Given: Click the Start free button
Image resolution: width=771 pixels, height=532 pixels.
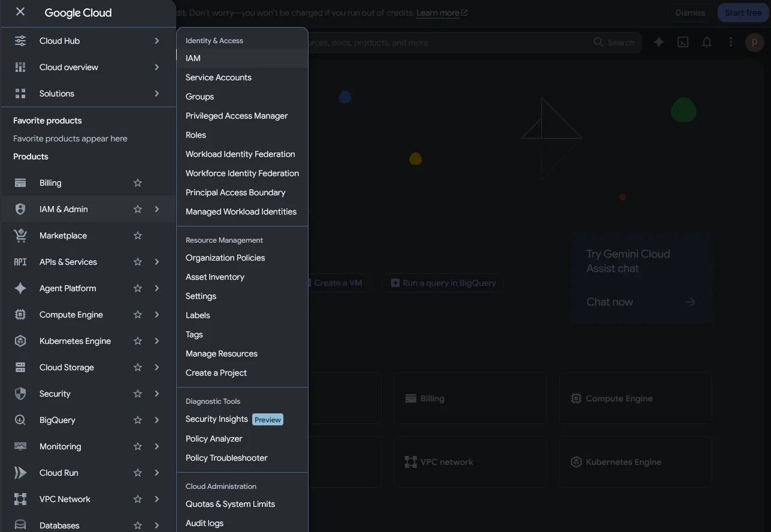Looking at the screenshot, I should [743, 13].
